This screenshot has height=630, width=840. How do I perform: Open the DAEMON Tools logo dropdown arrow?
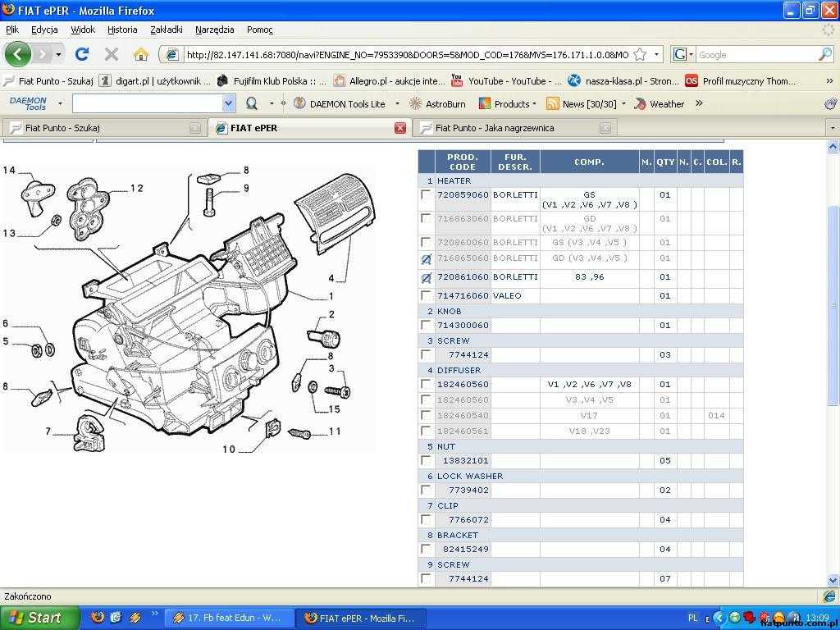(60, 103)
